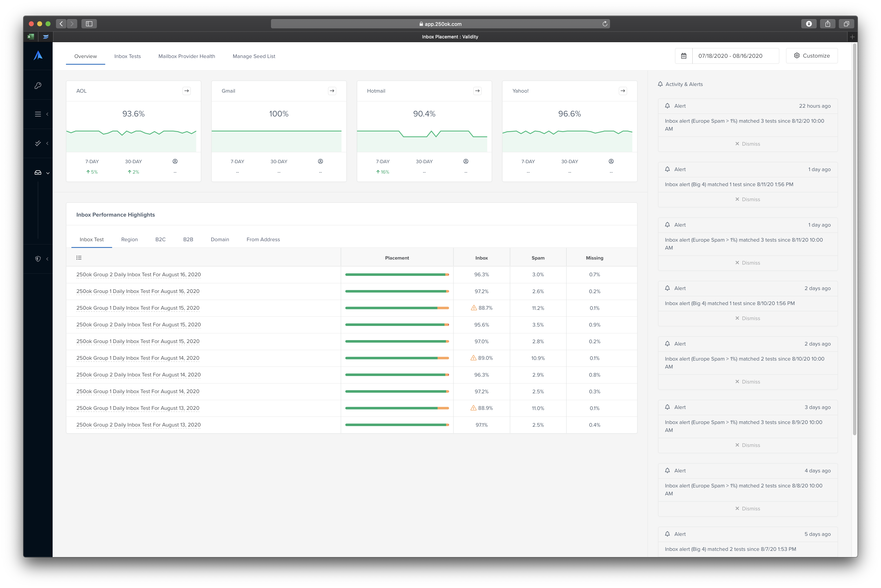
Task: Click the key icon in left sidebar
Action: (38, 86)
